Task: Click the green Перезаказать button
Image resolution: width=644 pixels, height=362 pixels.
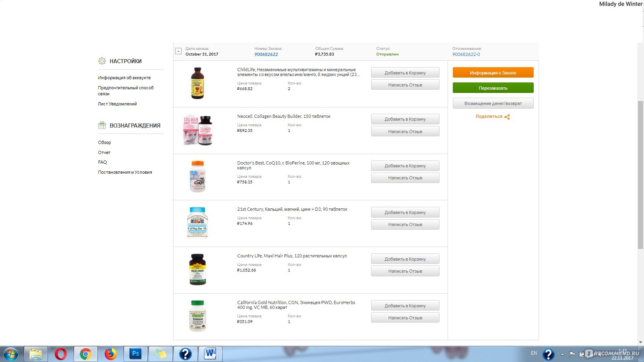Action: pyautogui.click(x=493, y=88)
